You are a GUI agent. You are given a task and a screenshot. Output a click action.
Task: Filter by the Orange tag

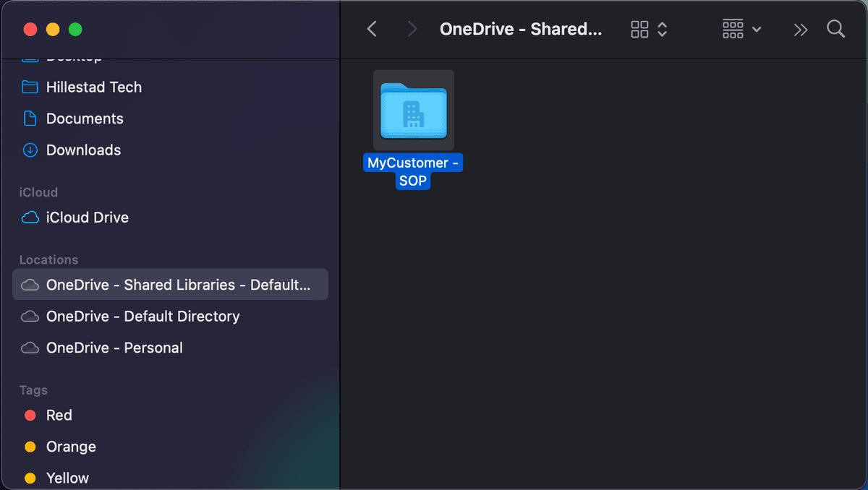[x=70, y=447]
